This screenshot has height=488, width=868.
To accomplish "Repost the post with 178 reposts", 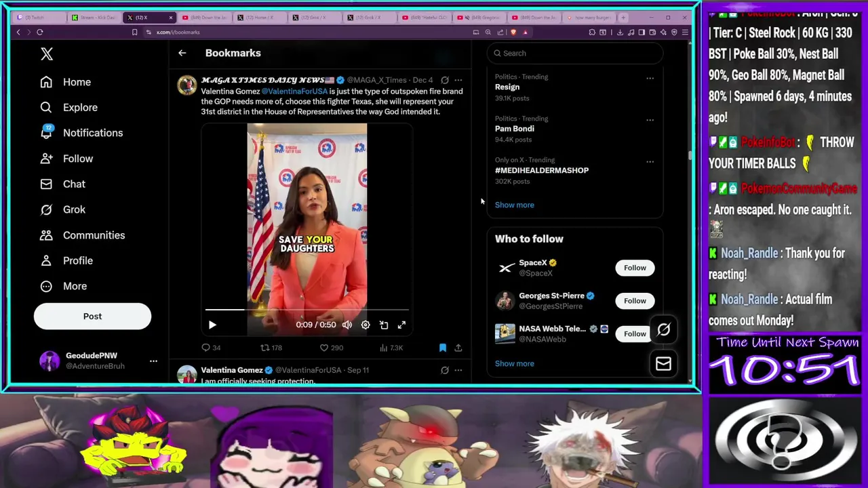I will point(271,348).
